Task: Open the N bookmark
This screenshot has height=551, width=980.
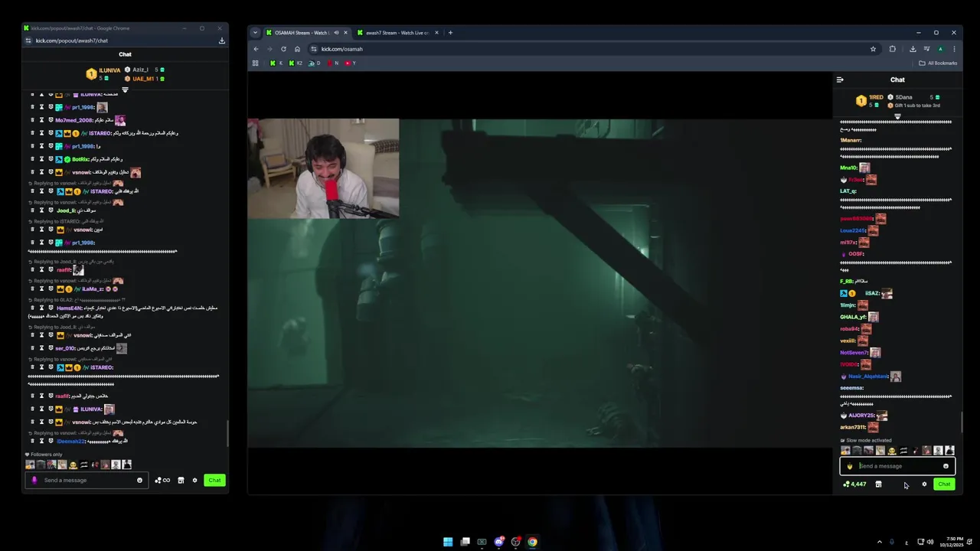Action: [333, 63]
